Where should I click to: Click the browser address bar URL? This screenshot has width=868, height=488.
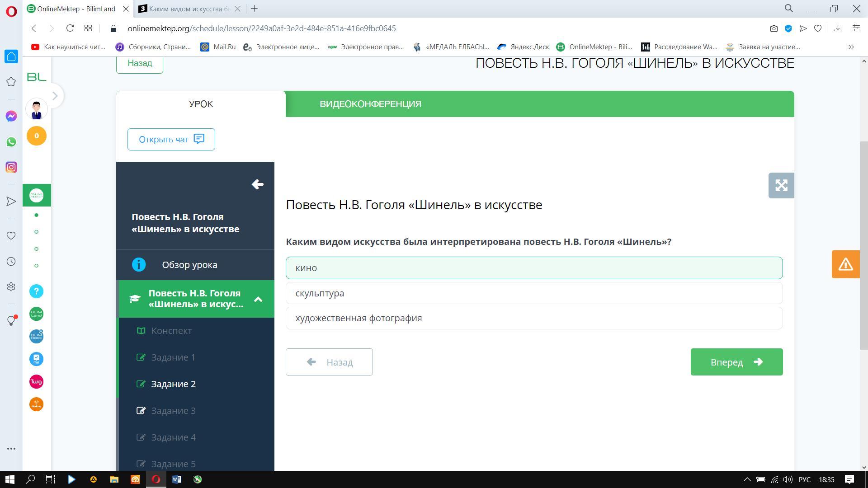(261, 28)
